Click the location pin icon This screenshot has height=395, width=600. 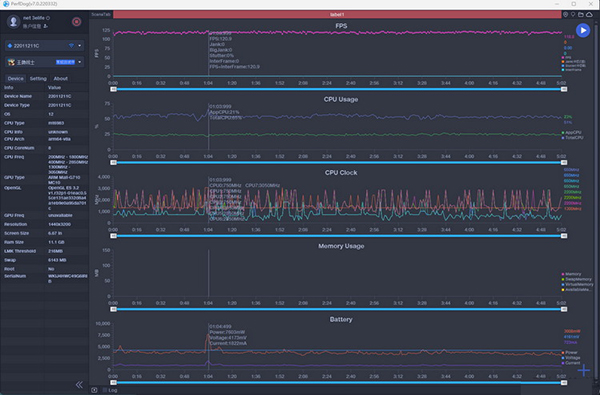565,15
